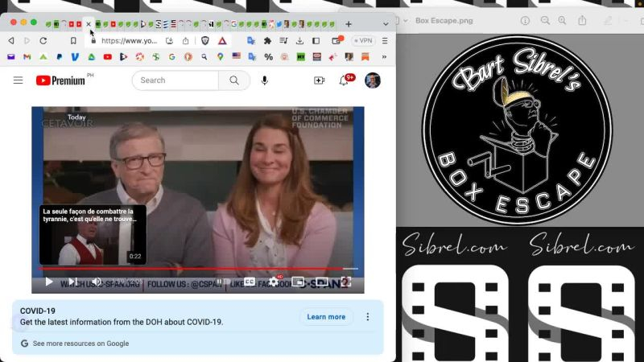Image resolution: width=644 pixels, height=362 pixels.
Task: Click the COVID-19 Learn more button
Action: pyautogui.click(x=326, y=317)
